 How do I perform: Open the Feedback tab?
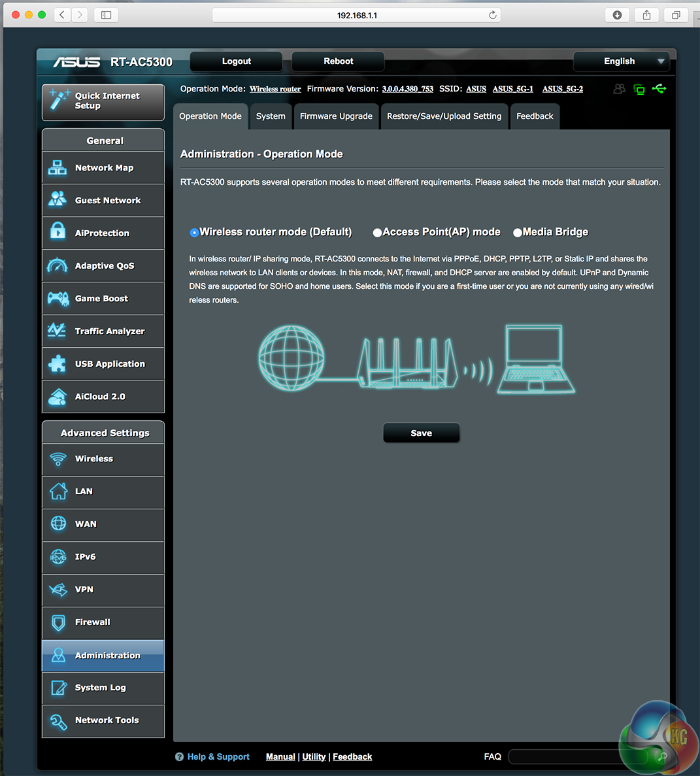pos(535,116)
